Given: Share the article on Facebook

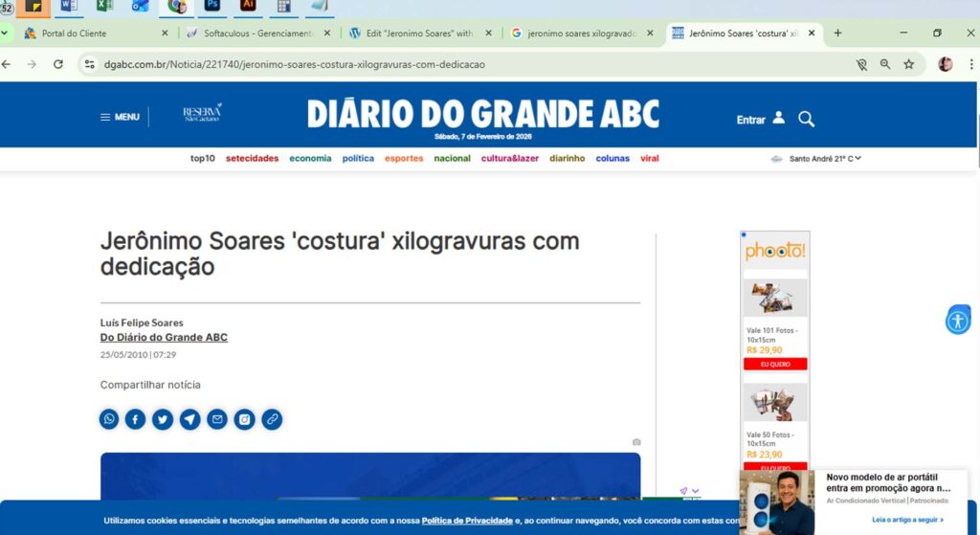Looking at the screenshot, I should (x=136, y=419).
